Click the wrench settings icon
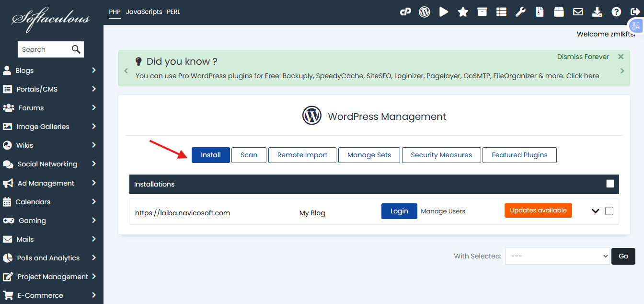This screenshot has width=644, height=304. pyautogui.click(x=520, y=12)
